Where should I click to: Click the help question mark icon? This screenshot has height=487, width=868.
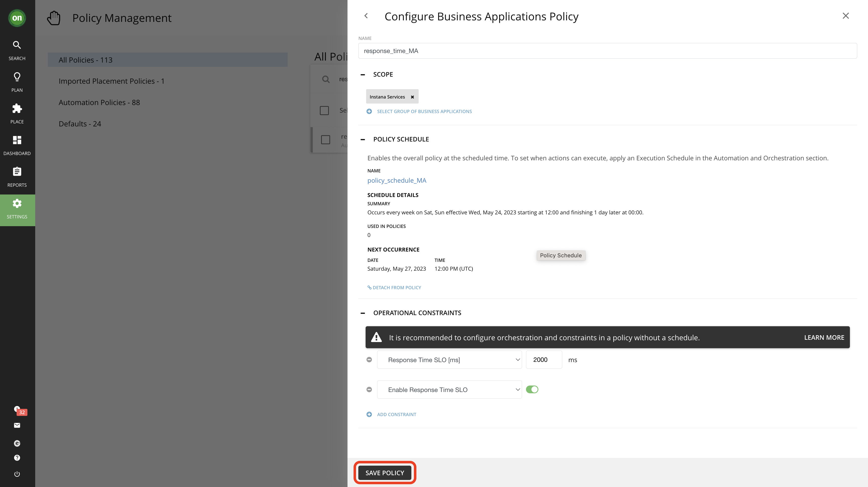click(x=17, y=458)
